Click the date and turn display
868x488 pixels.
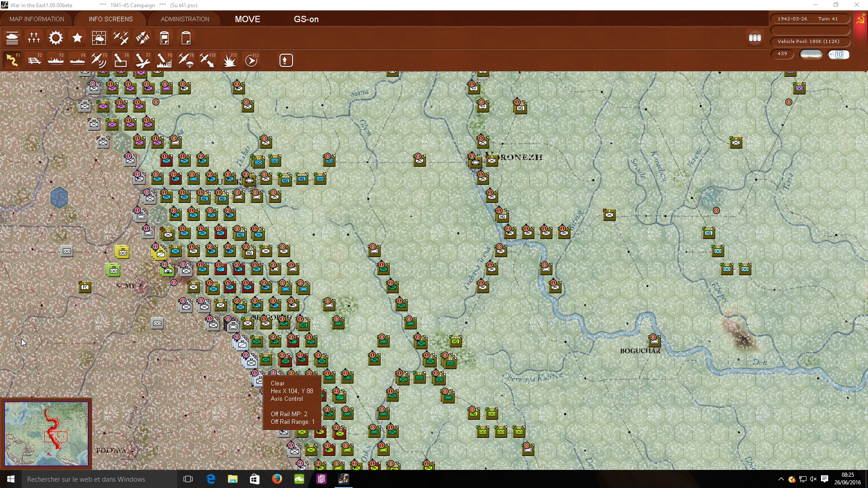click(810, 19)
